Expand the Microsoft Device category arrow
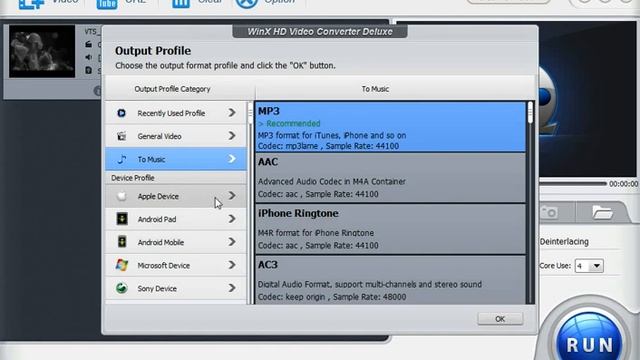This screenshot has height=360, width=640. click(232, 265)
